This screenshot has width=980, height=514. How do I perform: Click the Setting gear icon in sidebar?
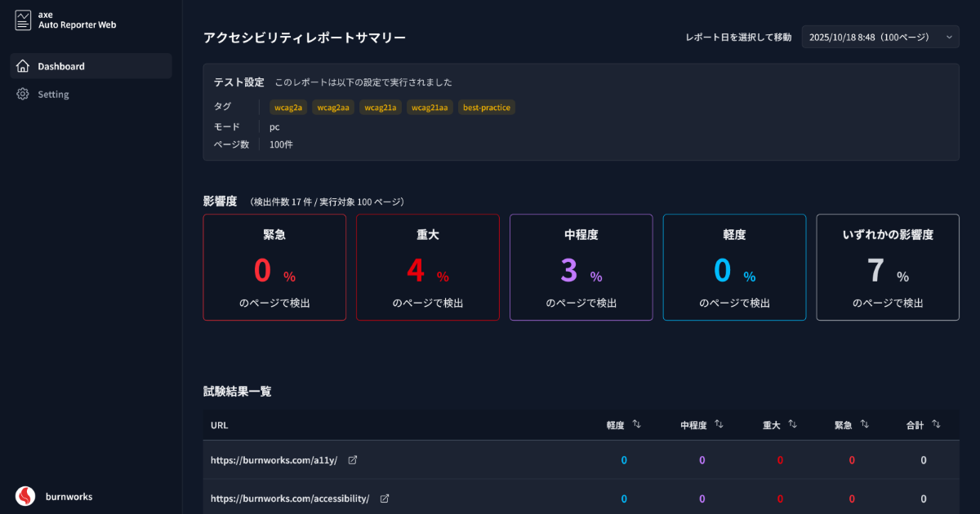(x=23, y=94)
